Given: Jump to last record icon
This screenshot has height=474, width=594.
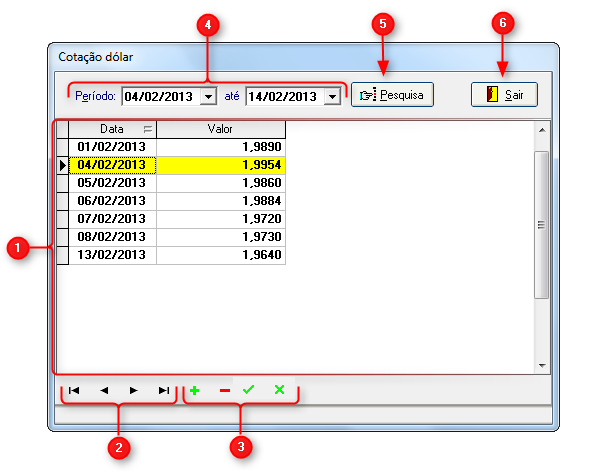Looking at the screenshot, I should [x=164, y=390].
